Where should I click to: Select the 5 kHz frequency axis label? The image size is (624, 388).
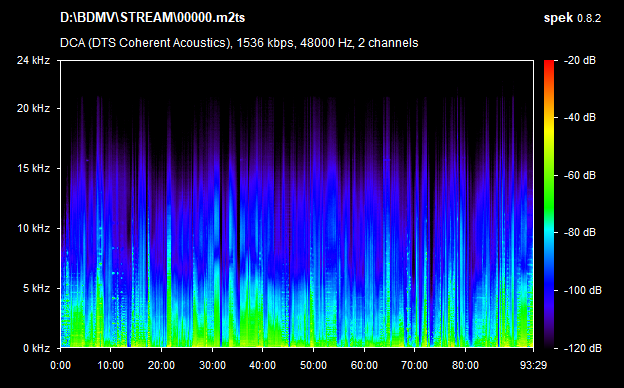36,288
